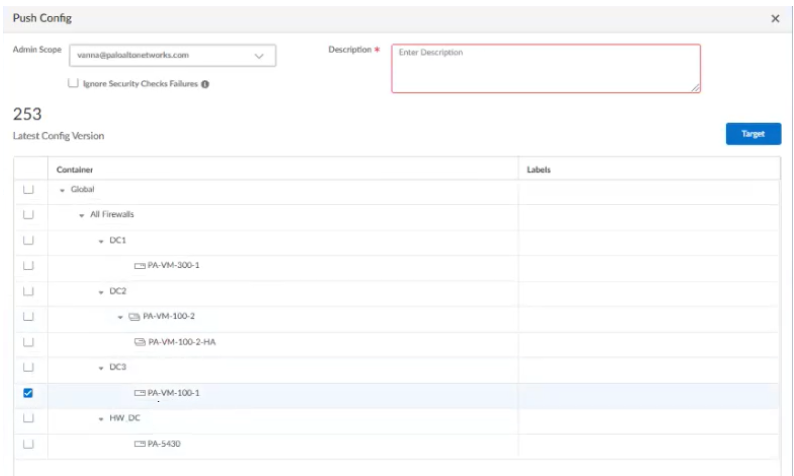Click the device icon next to PA-VM-100-2-HA
794x476 pixels.
click(x=140, y=342)
